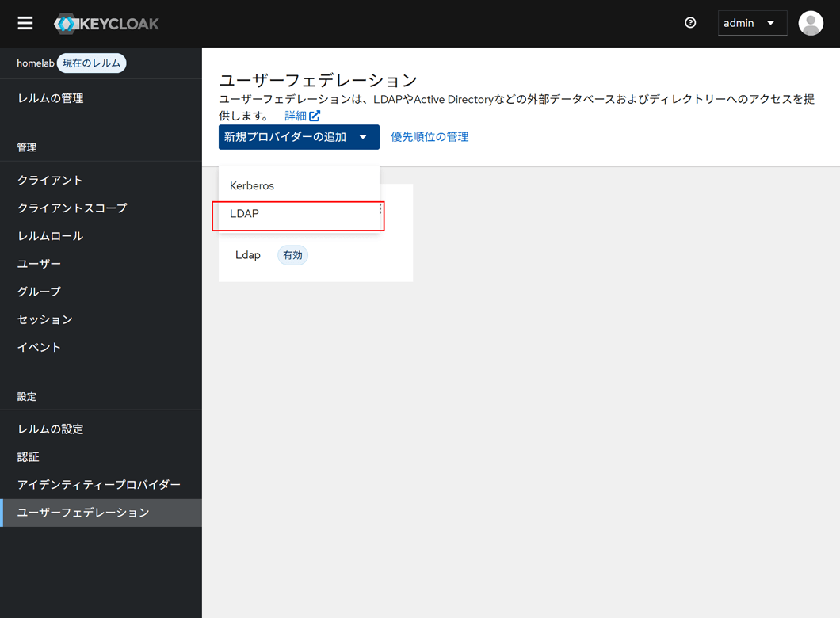Toggle the hamburger navigation menu
This screenshot has width=840, height=618.
(25, 23)
